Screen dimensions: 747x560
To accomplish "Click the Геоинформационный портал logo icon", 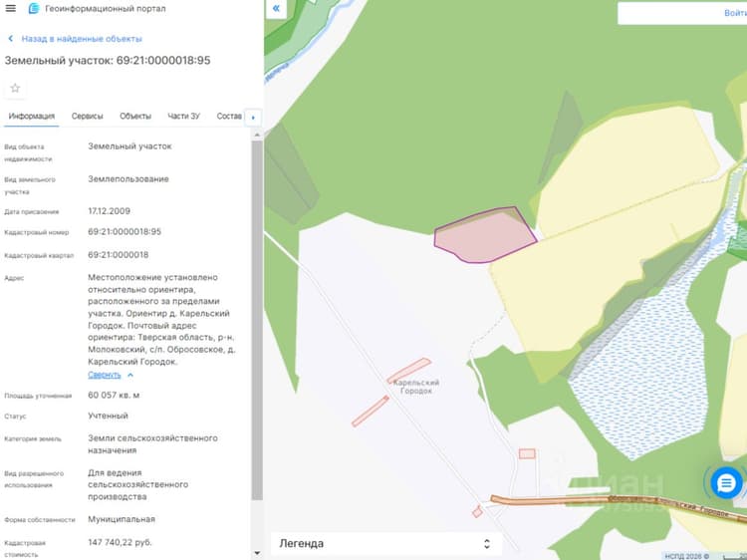I will 34,8.
